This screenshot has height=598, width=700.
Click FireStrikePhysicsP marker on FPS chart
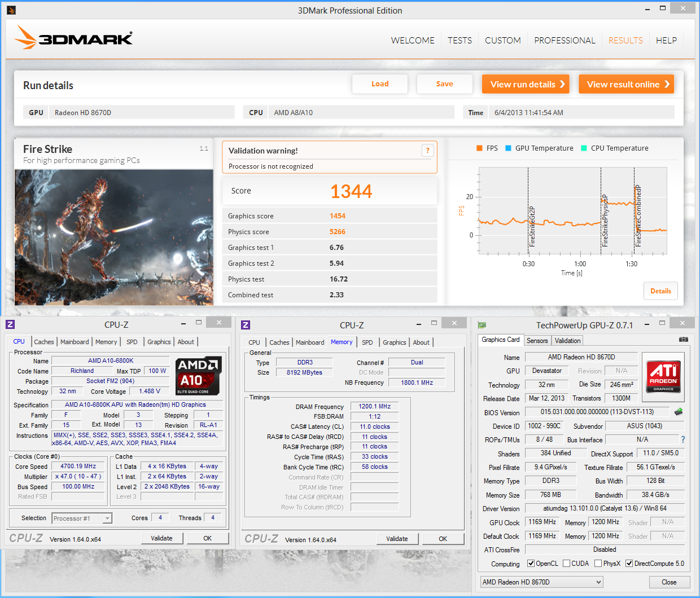605,221
